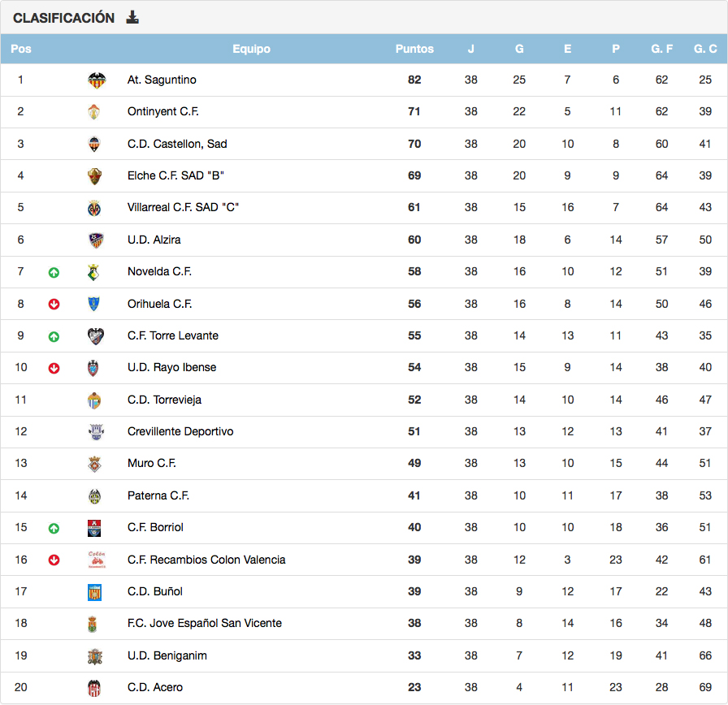Click the C.D. Acero team crest

point(95,688)
